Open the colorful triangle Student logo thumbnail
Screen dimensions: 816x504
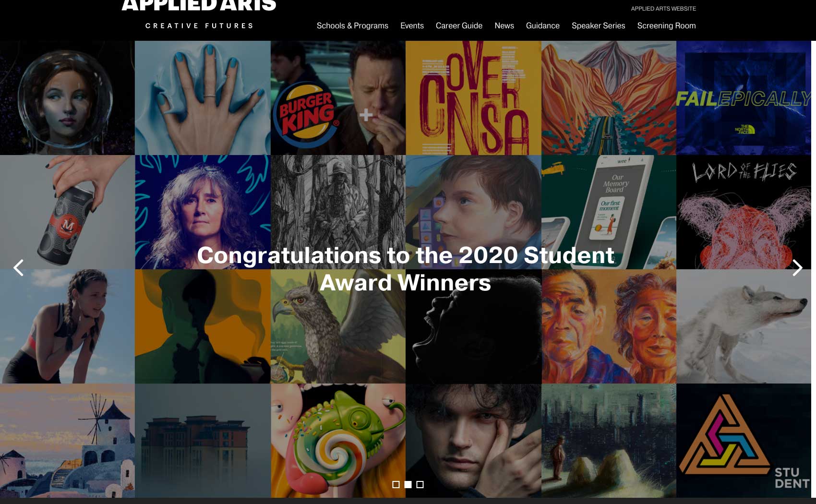(744, 441)
